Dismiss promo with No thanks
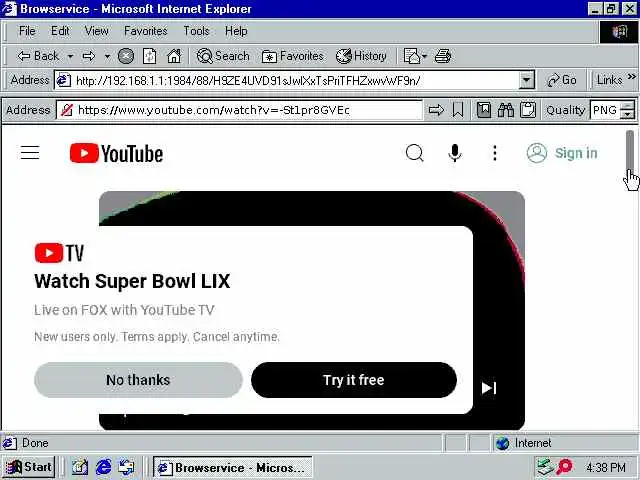Image resolution: width=640 pixels, height=480 pixels. [x=138, y=380]
